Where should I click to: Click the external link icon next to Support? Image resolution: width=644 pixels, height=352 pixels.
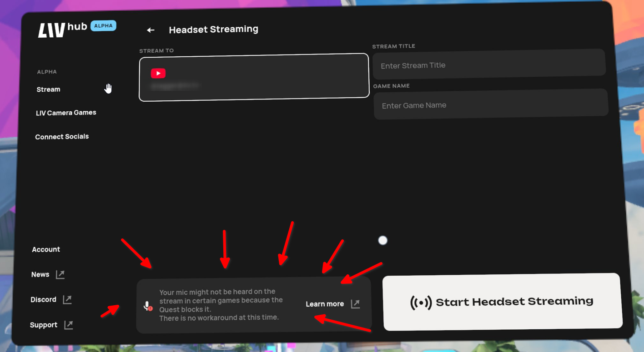coord(68,325)
